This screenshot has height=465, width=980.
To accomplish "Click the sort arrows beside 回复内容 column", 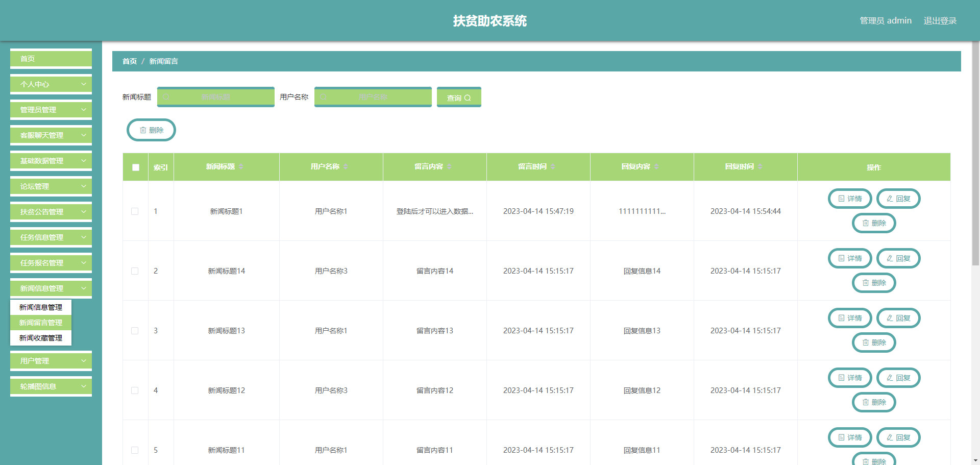I will point(656,167).
